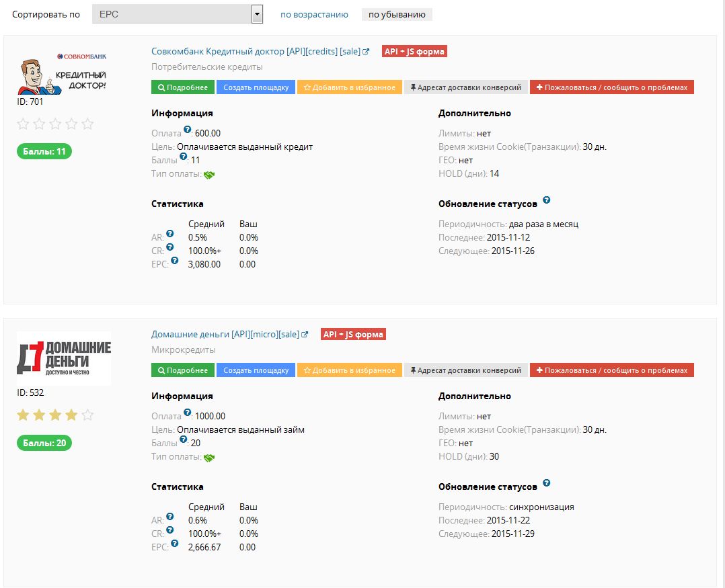Image resolution: width=725 pixels, height=588 pixels.
Task: Click the green Баллы: 11 badge
Action: click(x=44, y=151)
